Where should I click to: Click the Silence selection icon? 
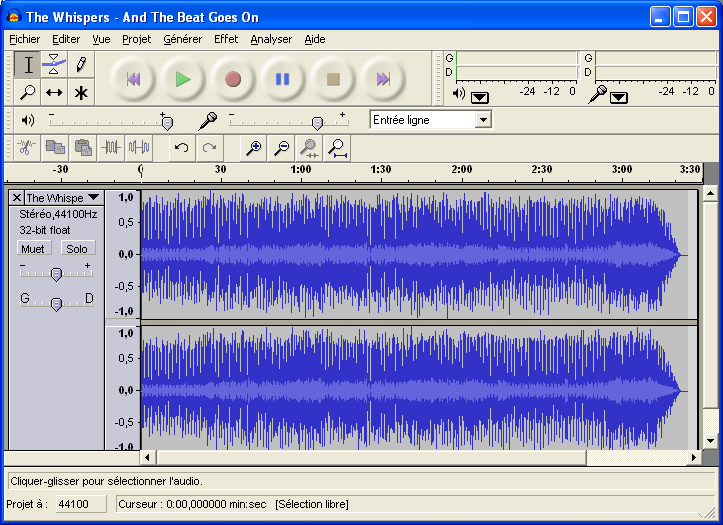click(139, 148)
